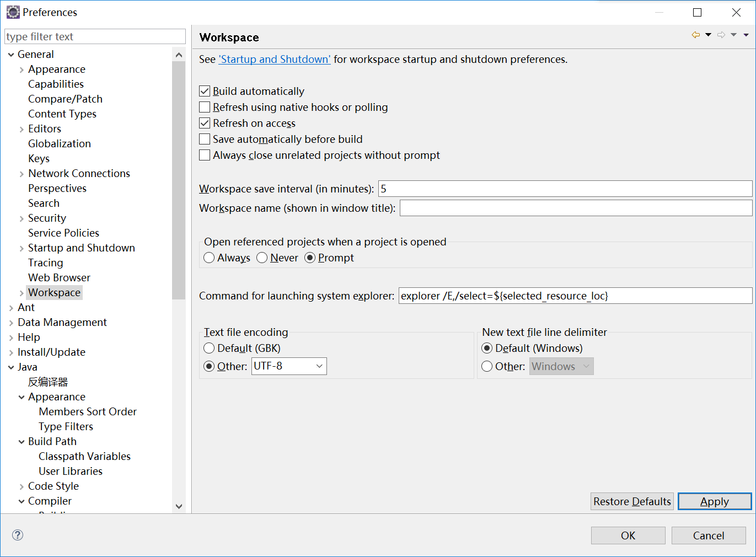Enable Refresh using native hooks or polling
Viewport: 756px width, 557px height.
point(205,107)
